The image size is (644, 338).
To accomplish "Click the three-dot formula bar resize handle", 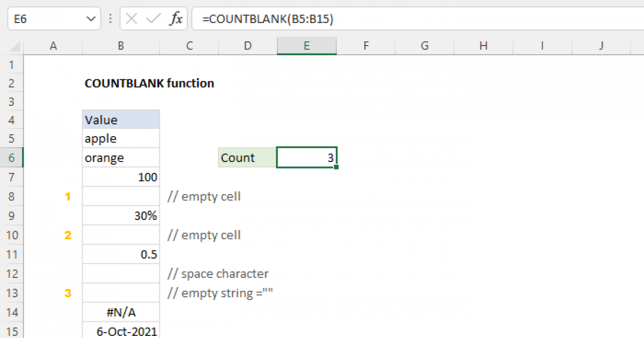I will coord(111,19).
